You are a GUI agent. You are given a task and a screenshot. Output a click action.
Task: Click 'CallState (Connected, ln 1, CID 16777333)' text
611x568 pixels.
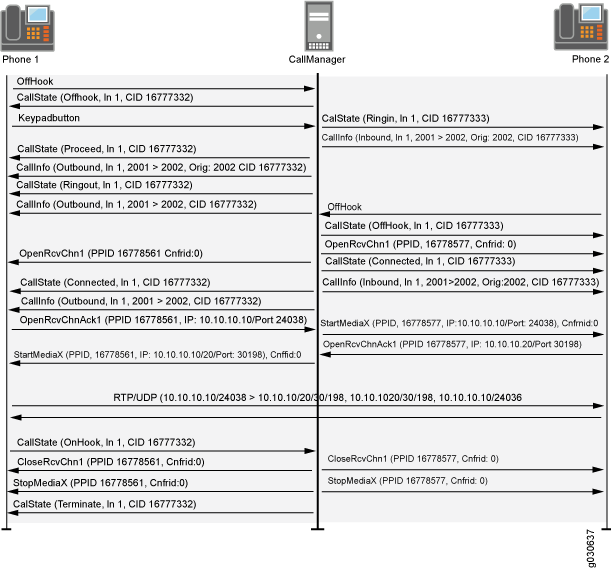click(420, 261)
